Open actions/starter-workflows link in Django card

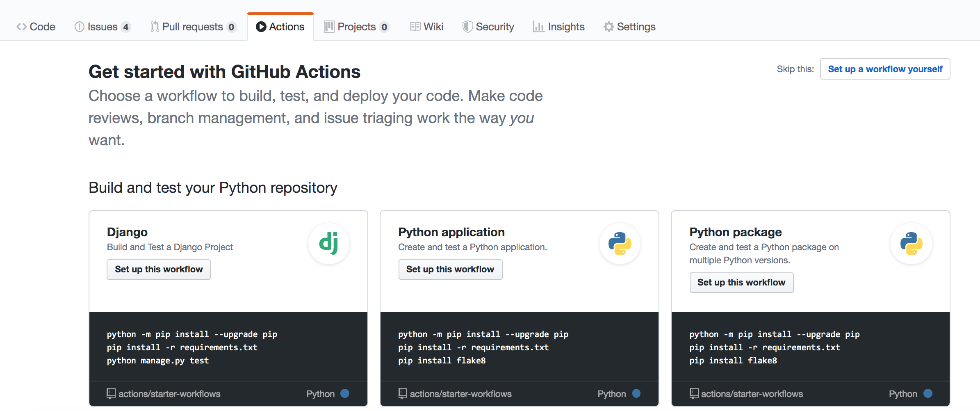(x=169, y=394)
